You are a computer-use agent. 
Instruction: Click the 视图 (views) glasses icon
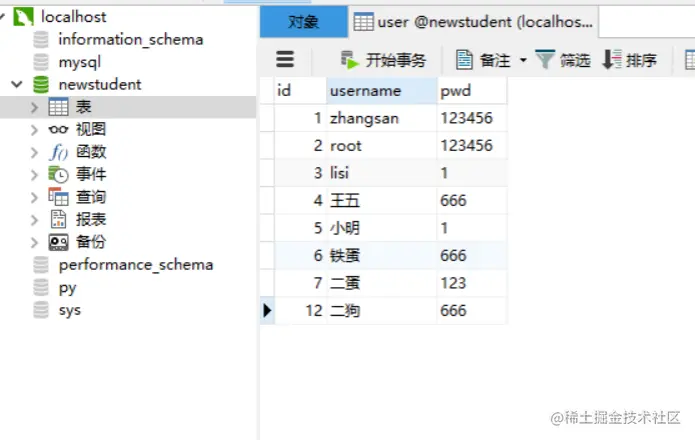(x=58, y=129)
